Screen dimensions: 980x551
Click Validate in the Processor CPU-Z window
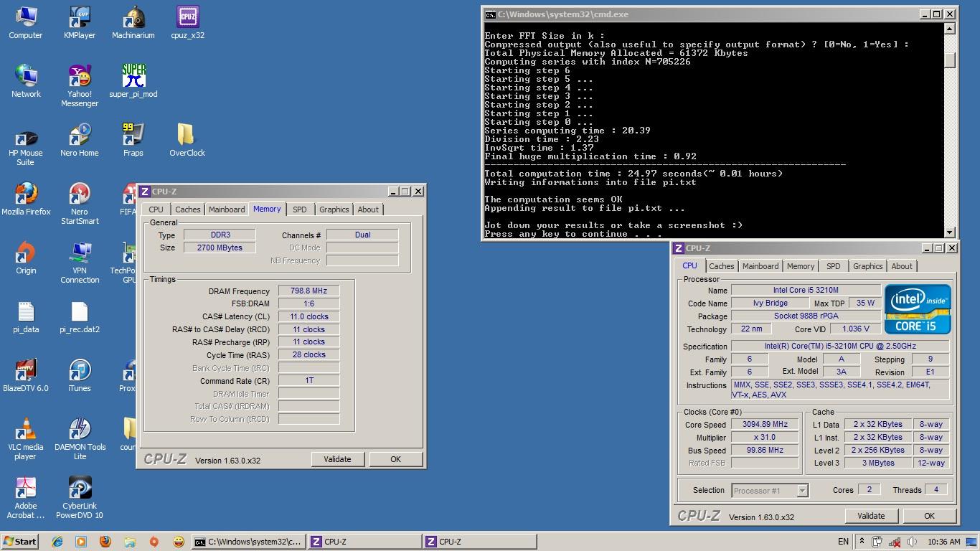[871, 516]
